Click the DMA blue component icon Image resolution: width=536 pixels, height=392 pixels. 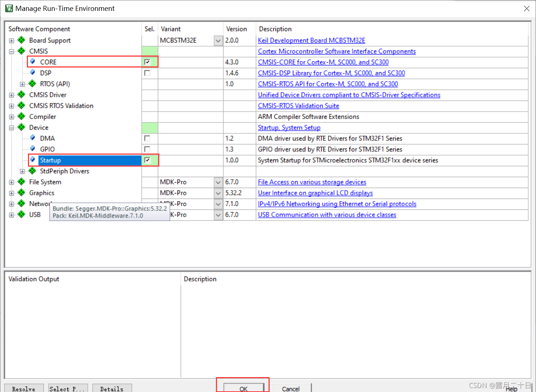[x=33, y=138]
